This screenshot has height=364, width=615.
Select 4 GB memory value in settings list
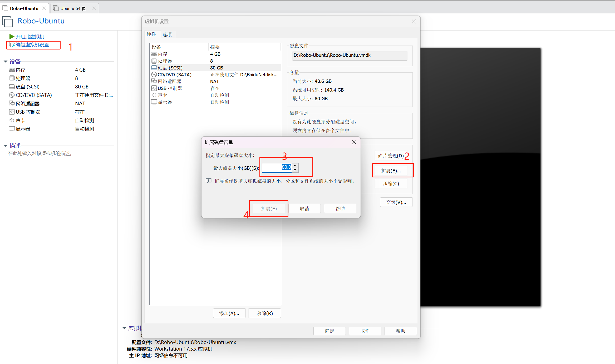pos(215,54)
